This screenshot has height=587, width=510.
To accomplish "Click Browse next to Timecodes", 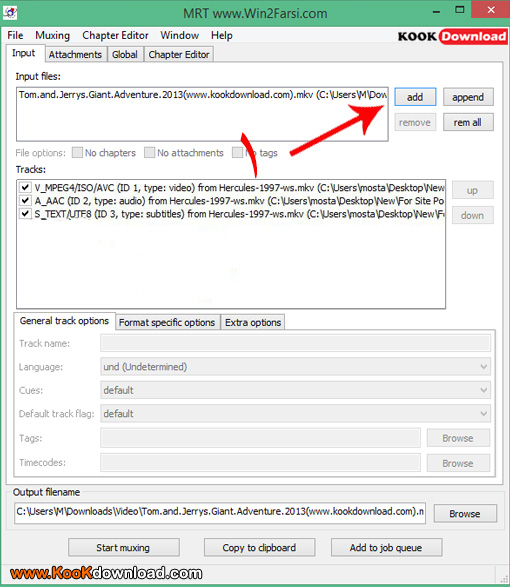I will 458,463.
